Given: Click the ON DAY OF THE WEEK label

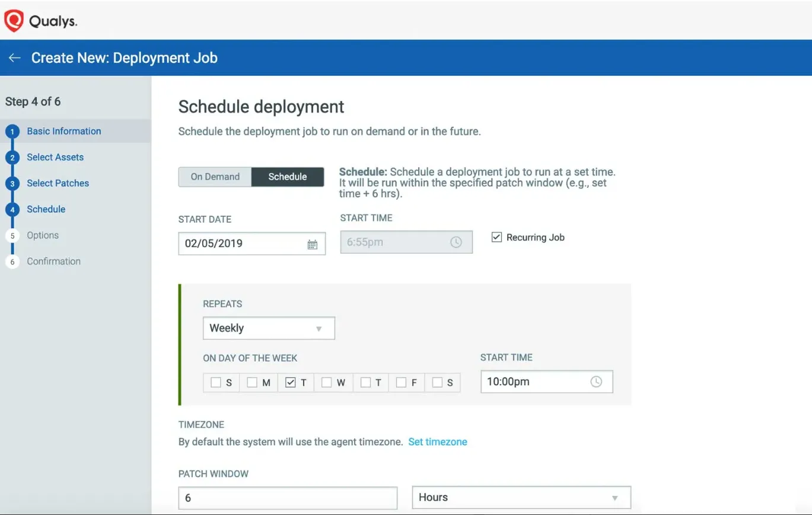Looking at the screenshot, I should tap(250, 358).
